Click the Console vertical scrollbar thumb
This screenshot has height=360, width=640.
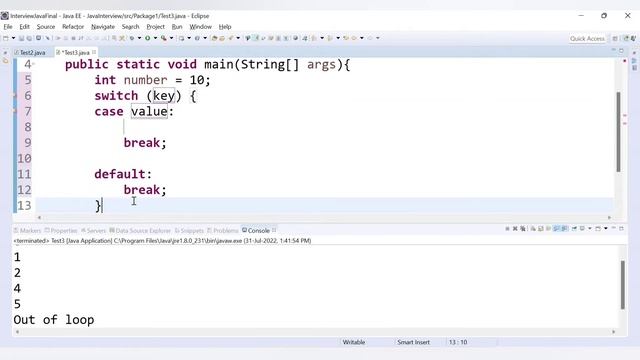[622, 285]
